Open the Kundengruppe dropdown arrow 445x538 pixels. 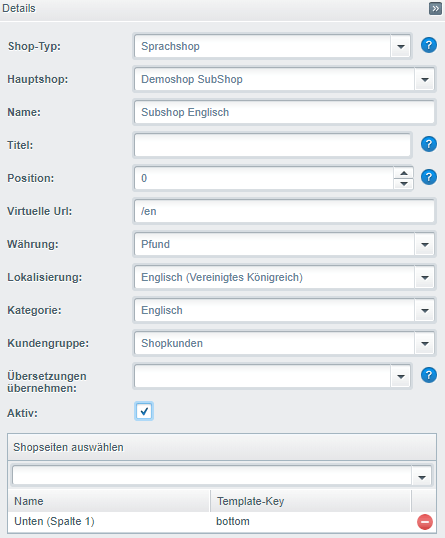click(424, 343)
